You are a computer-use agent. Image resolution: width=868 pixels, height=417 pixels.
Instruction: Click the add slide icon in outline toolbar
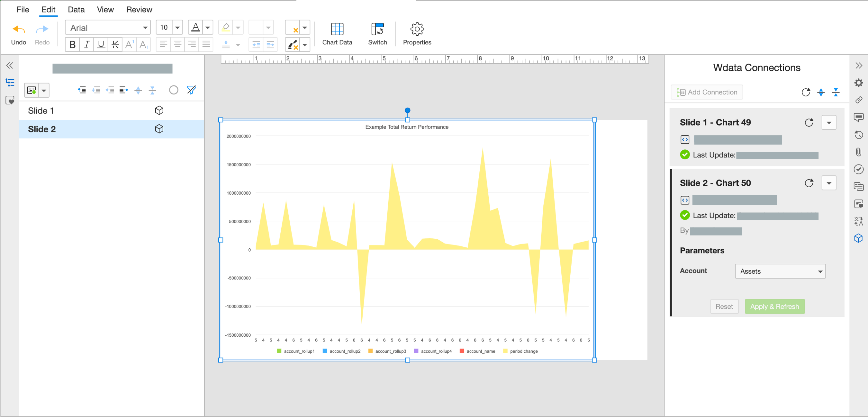(x=32, y=90)
